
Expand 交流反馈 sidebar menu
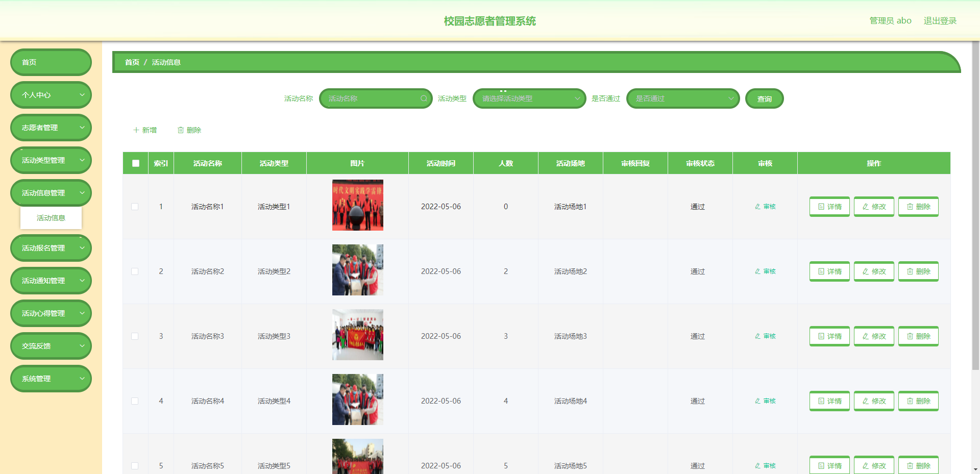pos(51,346)
